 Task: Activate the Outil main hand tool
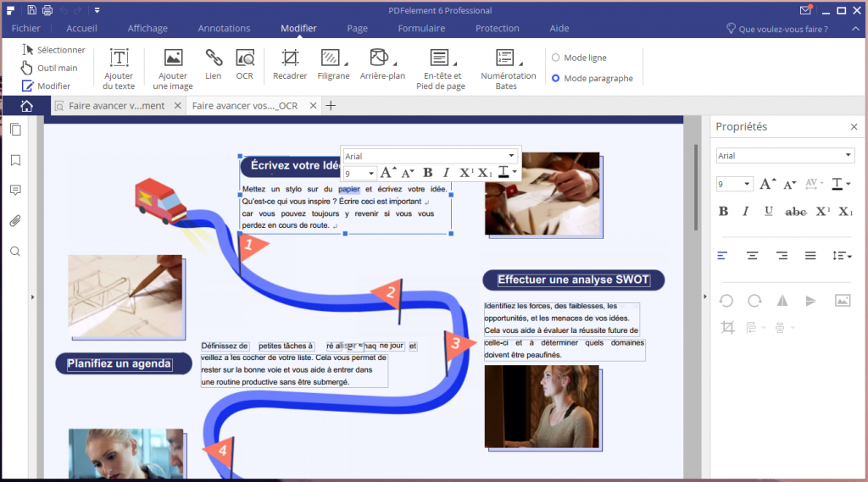click(50, 68)
